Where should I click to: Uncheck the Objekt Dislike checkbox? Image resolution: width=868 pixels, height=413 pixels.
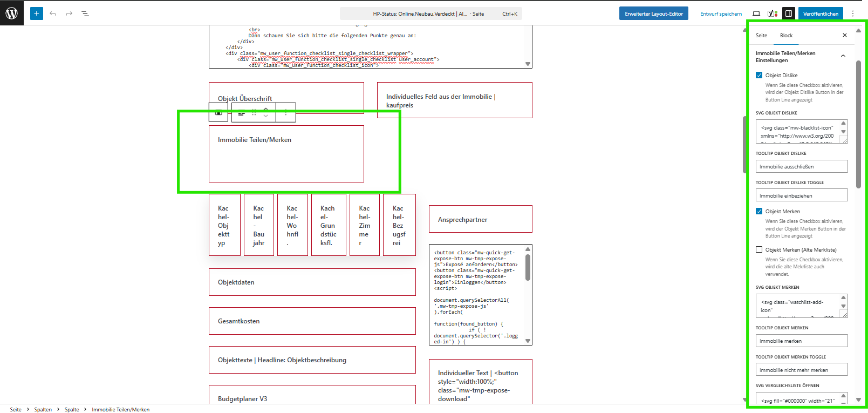coord(759,75)
